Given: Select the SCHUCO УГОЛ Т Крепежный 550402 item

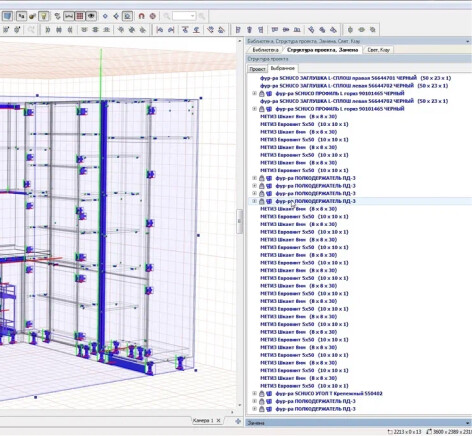Looking at the screenshot, I should coord(329,393).
